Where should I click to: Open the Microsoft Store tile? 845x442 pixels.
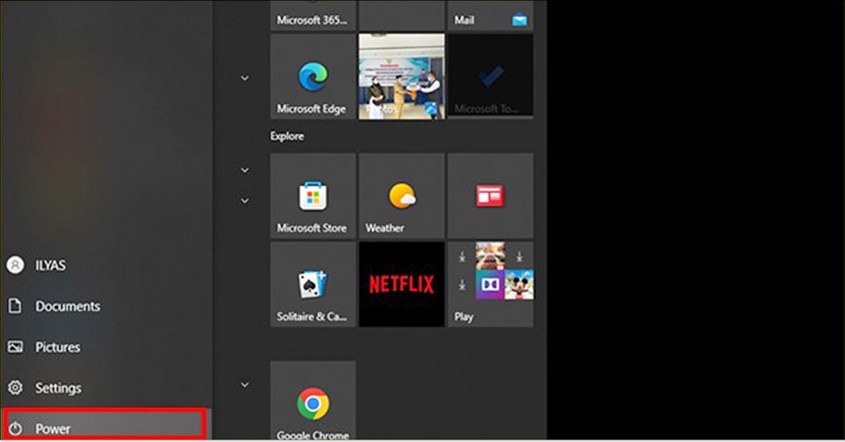pos(313,196)
